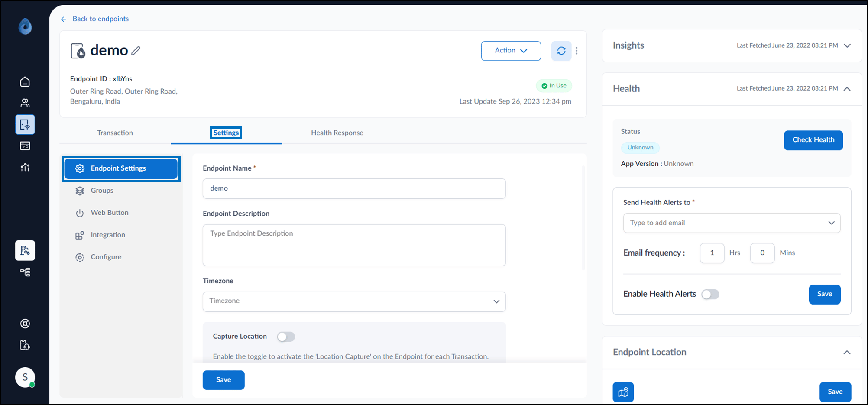Click the settings form vertical scrollbar
The width and height of the screenshot is (868, 405).
583,217
